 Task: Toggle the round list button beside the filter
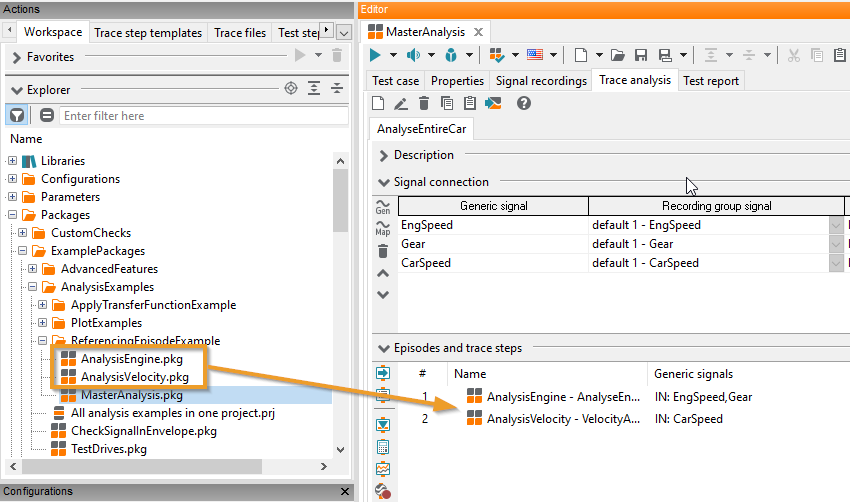(47, 115)
